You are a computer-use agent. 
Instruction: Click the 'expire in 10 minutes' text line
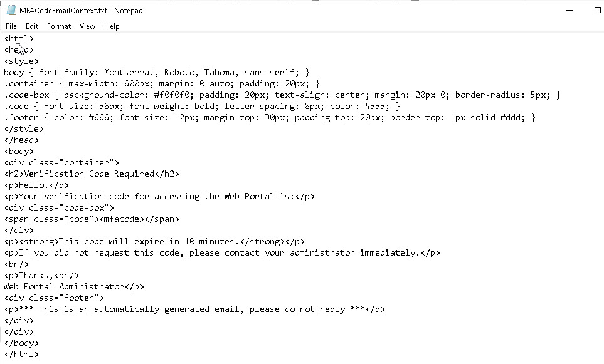click(x=154, y=242)
